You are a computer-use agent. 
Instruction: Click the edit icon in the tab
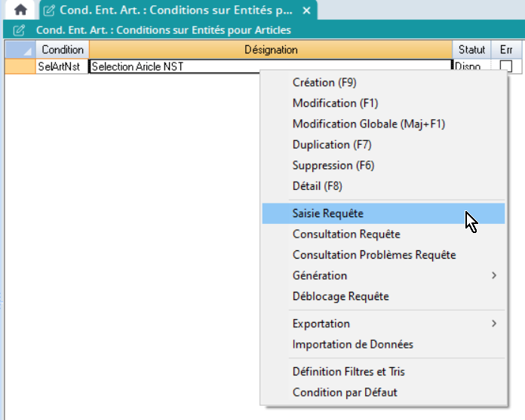(x=49, y=11)
